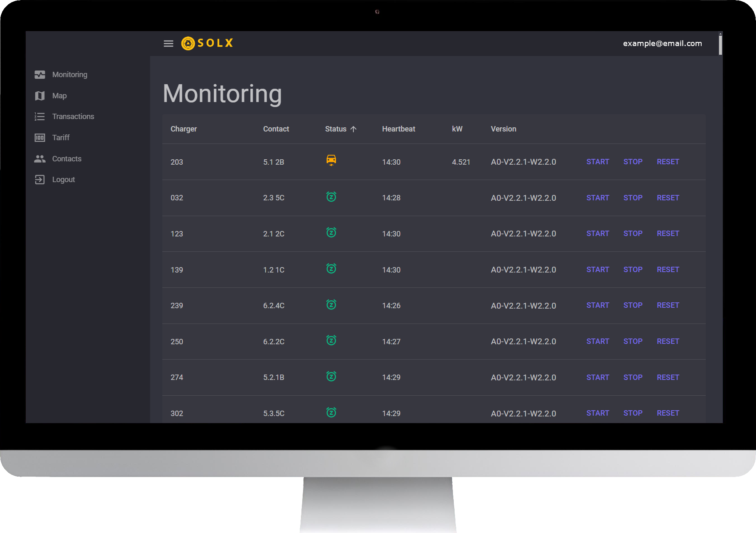Click STOP for charger 139
The width and height of the screenshot is (756, 533).
[633, 270]
